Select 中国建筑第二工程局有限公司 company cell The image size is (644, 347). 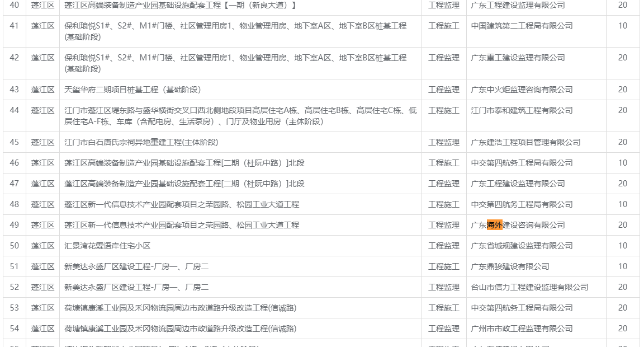[x=522, y=26]
